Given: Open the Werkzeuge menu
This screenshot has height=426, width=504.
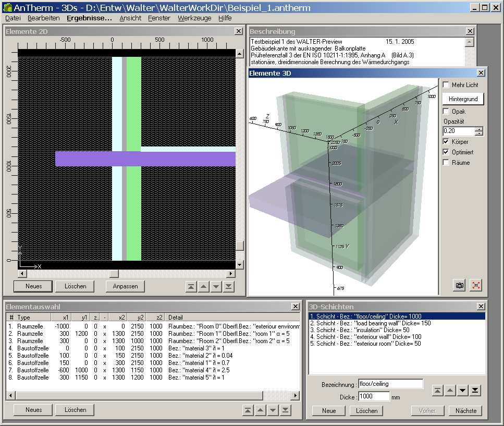Looking at the screenshot, I should (194, 18).
